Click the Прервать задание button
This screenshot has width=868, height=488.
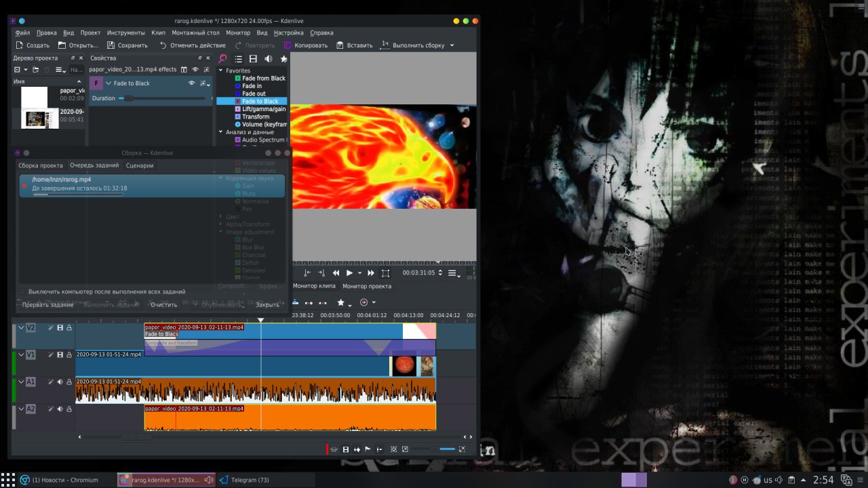tap(47, 305)
